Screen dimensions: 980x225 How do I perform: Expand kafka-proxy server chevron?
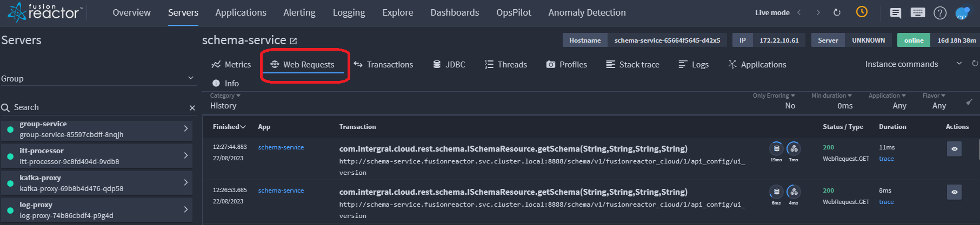(185, 182)
